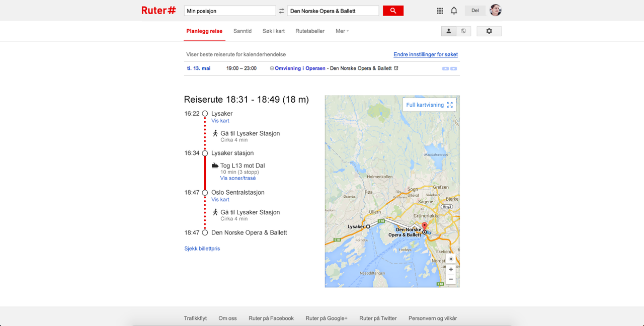Click the train icon for Tog L13
644x326 pixels.
215,166
